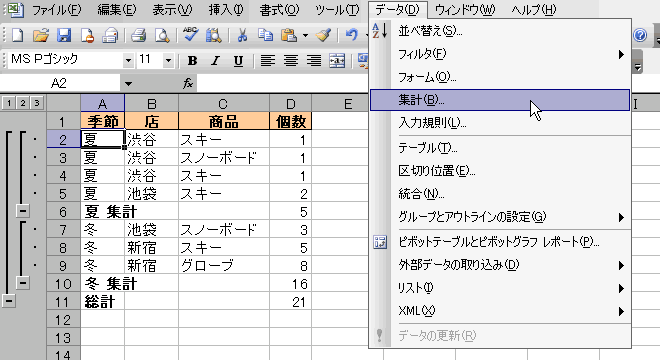Open the font size dropdown
The height and width of the screenshot is (360, 660).
click(x=168, y=61)
